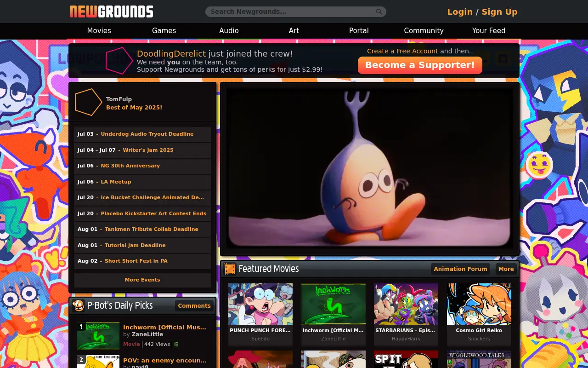Click the search magnifier icon
Screen dimensions: 588x368
tap(379, 11)
